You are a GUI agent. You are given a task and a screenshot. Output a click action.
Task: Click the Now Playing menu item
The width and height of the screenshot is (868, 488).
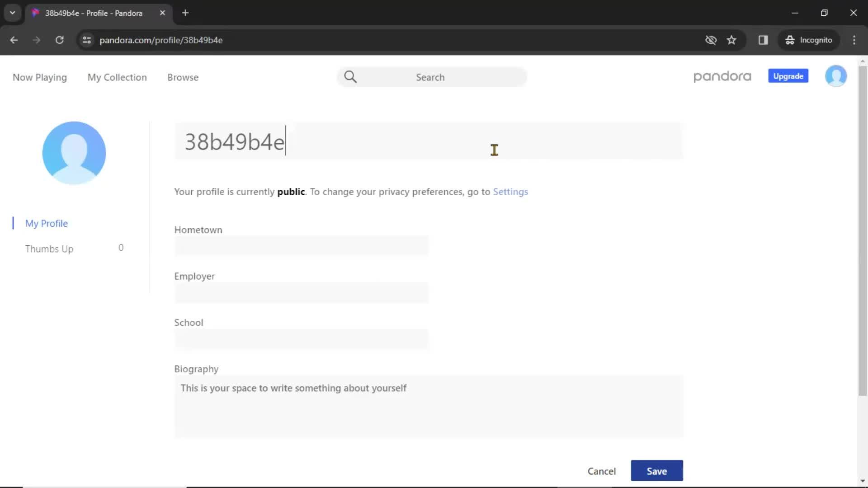click(x=40, y=77)
